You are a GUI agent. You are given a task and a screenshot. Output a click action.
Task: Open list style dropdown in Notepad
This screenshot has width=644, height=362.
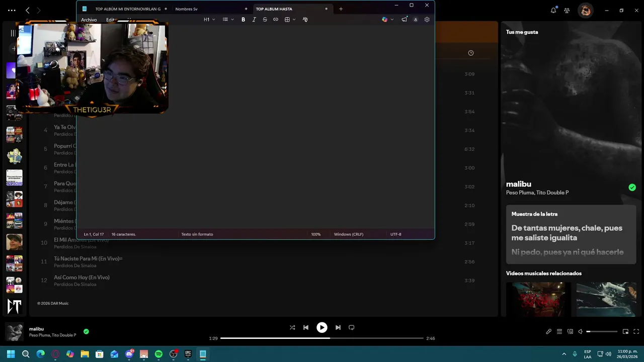click(228, 20)
